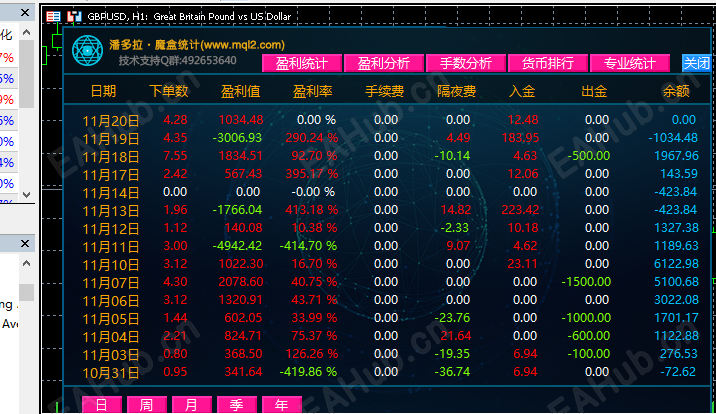Select the 11月05日 date row
Viewport: 716px width, 414px height.
111,319
